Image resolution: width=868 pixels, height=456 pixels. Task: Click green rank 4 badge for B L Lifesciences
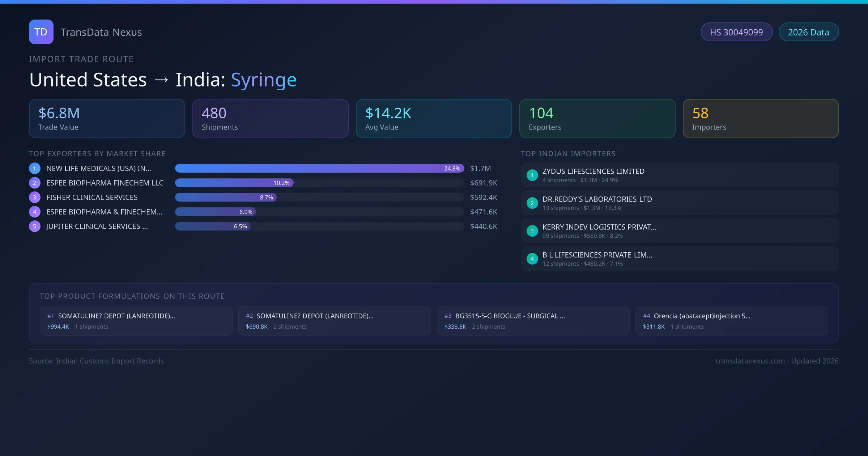pyautogui.click(x=532, y=259)
